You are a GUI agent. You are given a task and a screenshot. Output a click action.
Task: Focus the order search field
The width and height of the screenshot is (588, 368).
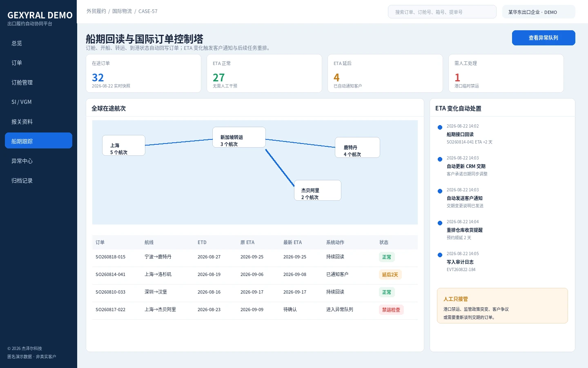click(442, 12)
